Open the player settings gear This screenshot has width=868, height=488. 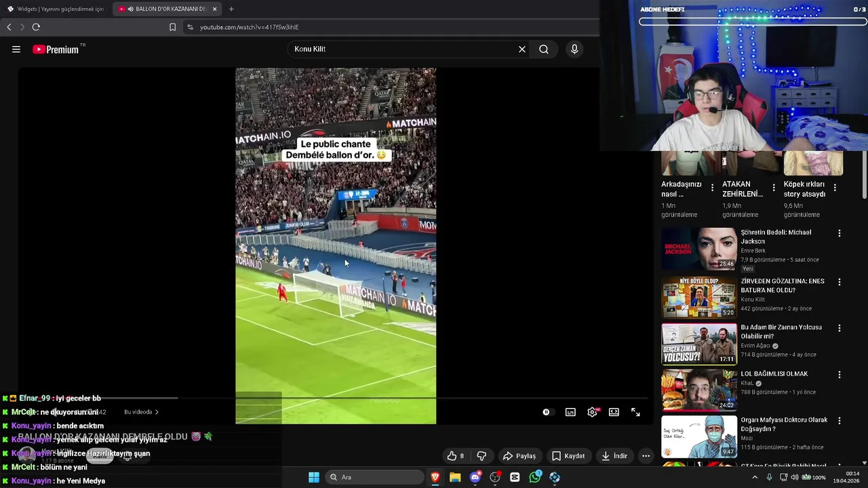(x=593, y=412)
